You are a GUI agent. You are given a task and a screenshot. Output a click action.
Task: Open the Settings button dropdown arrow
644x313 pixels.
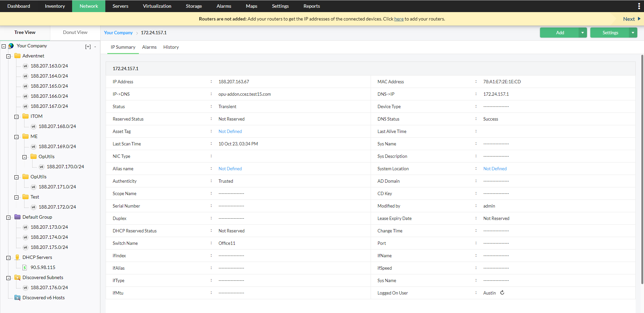[x=633, y=33]
